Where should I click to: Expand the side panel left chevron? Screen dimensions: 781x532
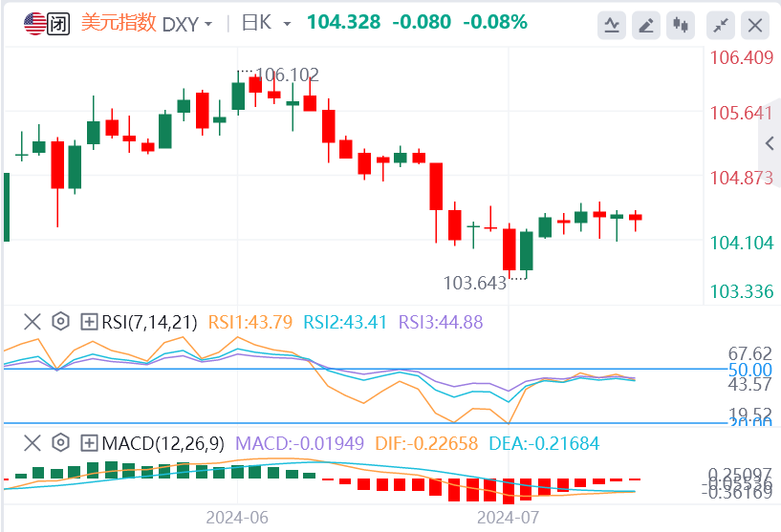[770, 144]
